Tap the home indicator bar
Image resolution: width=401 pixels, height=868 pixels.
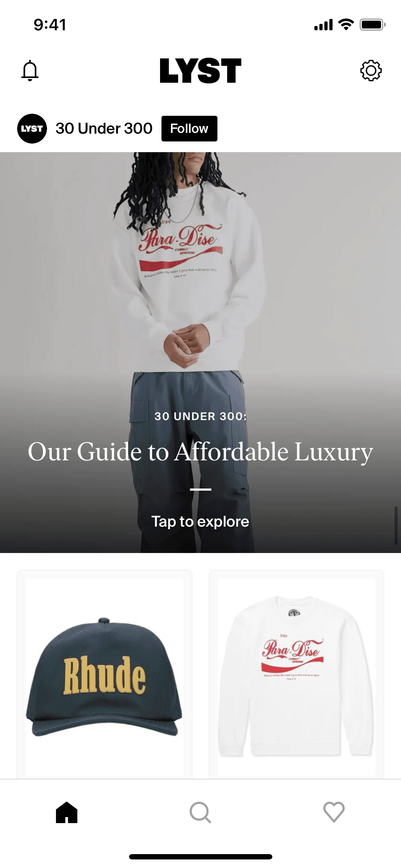click(x=200, y=857)
